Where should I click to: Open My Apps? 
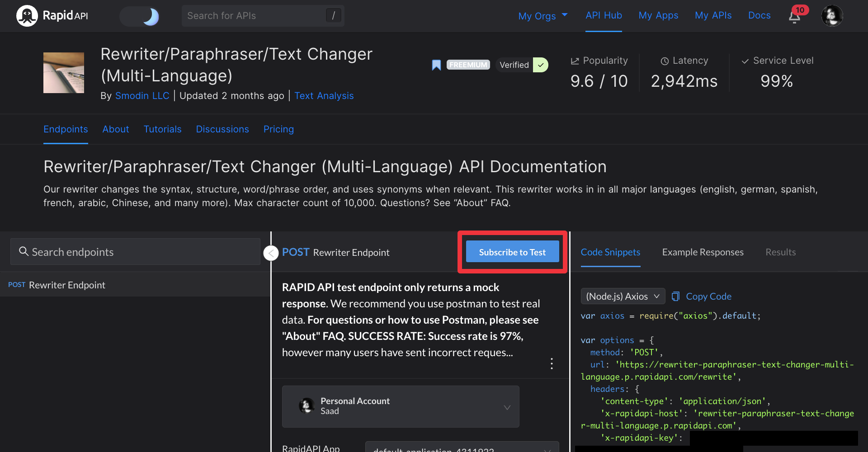(x=658, y=15)
